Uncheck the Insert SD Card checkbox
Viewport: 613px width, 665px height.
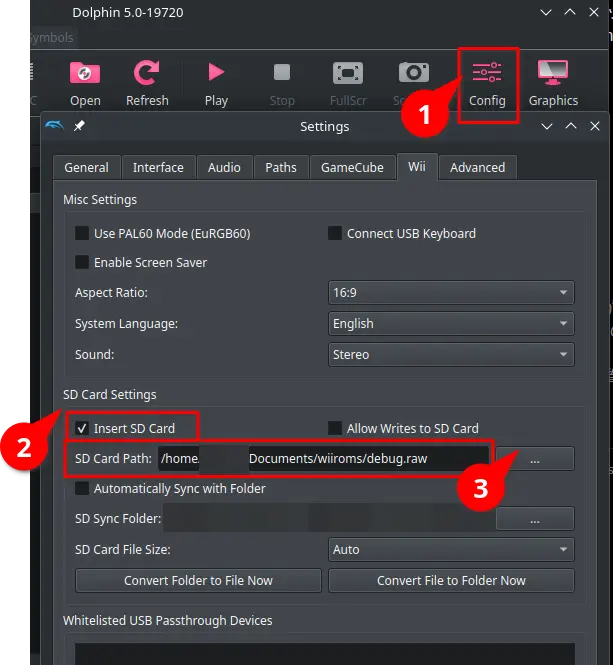coord(82,429)
